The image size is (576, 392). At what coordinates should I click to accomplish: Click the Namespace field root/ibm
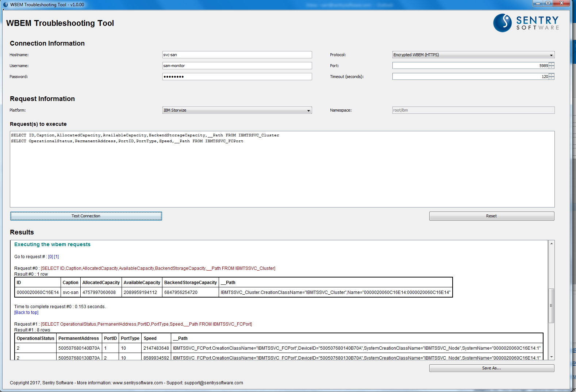point(473,110)
